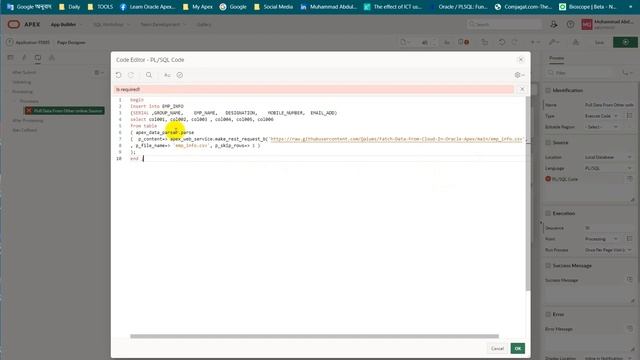Open the Help icon in the APEX header
Image resolution: width=640 pixels, height=360 pixels.
point(570,24)
